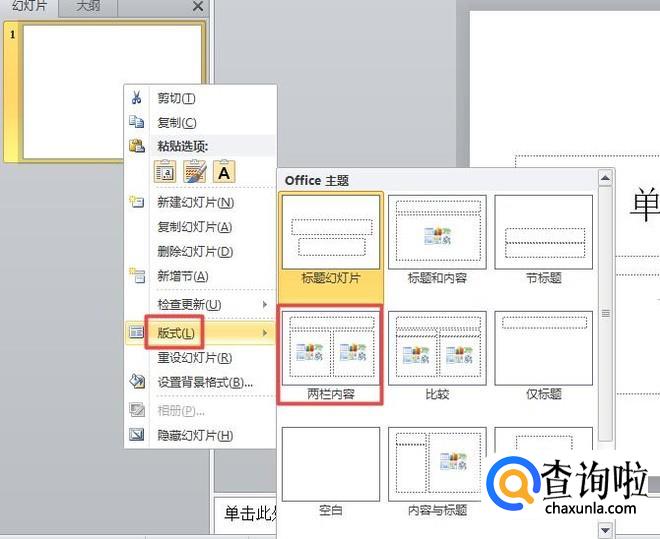660x539 pixels.
Task: Click layout gallery scroll down arrow
Action: (x=605, y=530)
